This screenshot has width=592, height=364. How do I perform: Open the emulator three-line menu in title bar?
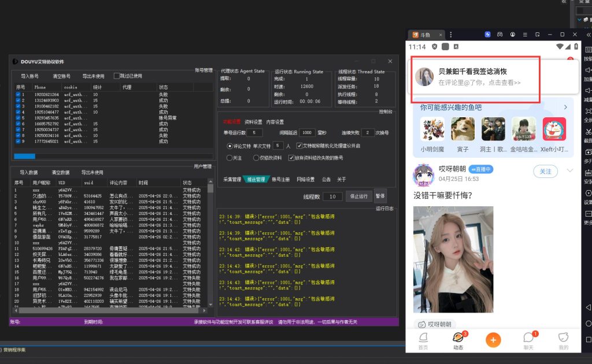pyautogui.click(x=526, y=35)
